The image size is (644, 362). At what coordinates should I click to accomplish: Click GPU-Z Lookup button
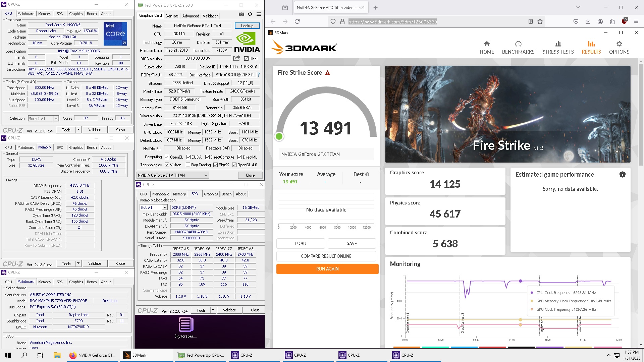pos(247,26)
